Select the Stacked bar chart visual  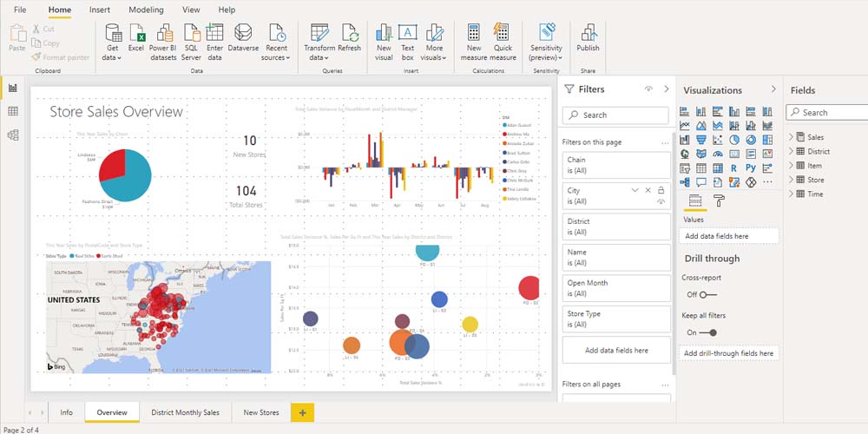pos(685,111)
